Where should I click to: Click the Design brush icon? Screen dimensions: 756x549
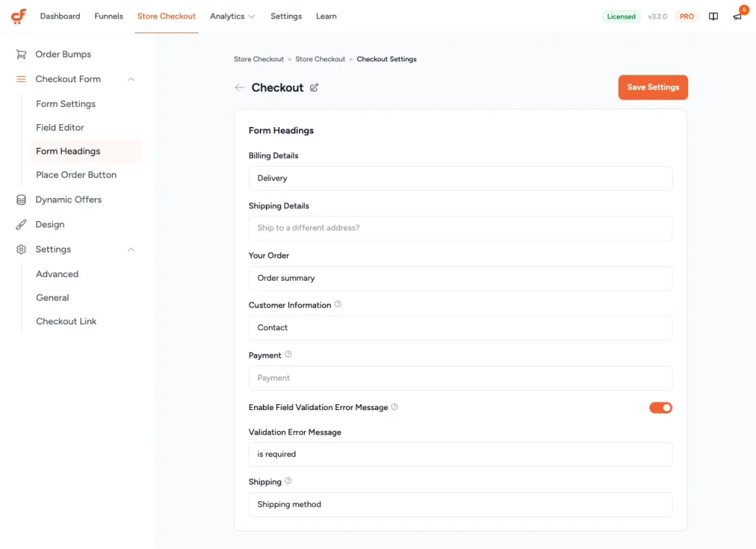point(21,225)
